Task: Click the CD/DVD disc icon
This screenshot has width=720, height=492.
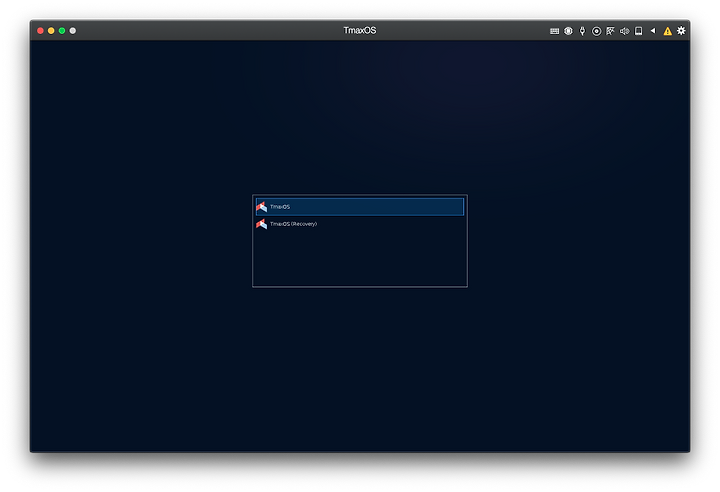Action: [596, 31]
